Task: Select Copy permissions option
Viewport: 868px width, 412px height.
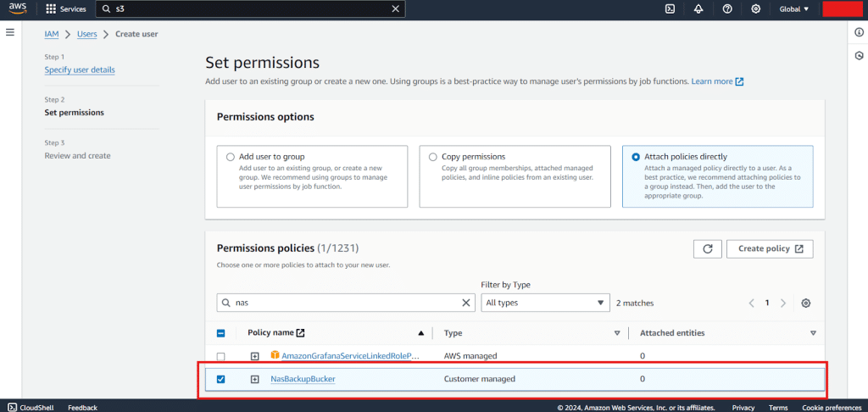Action: click(433, 157)
